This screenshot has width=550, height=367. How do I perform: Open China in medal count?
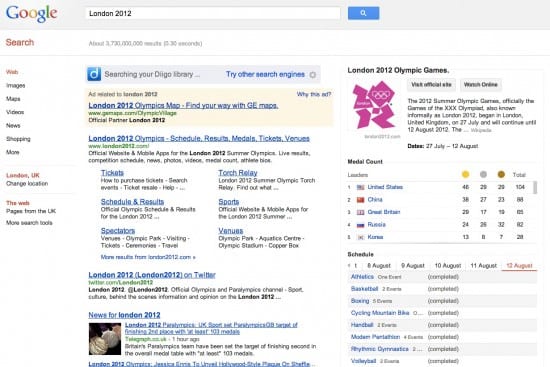click(x=375, y=200)
